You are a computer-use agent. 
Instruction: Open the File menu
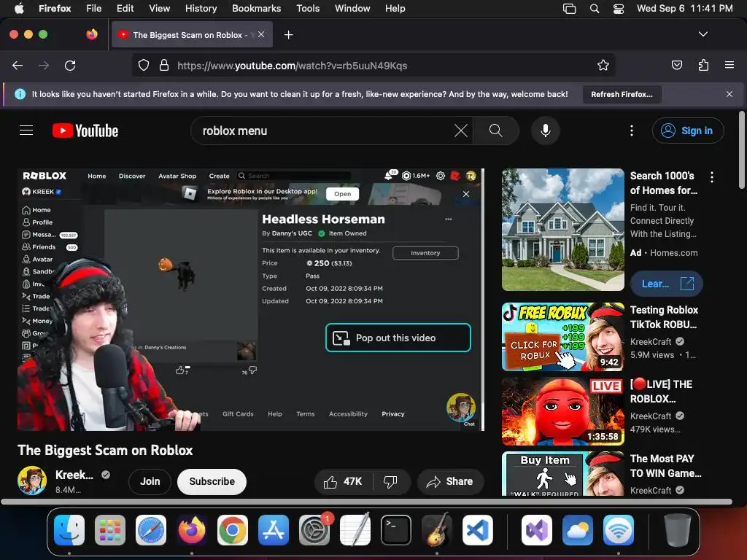[93, 8]
